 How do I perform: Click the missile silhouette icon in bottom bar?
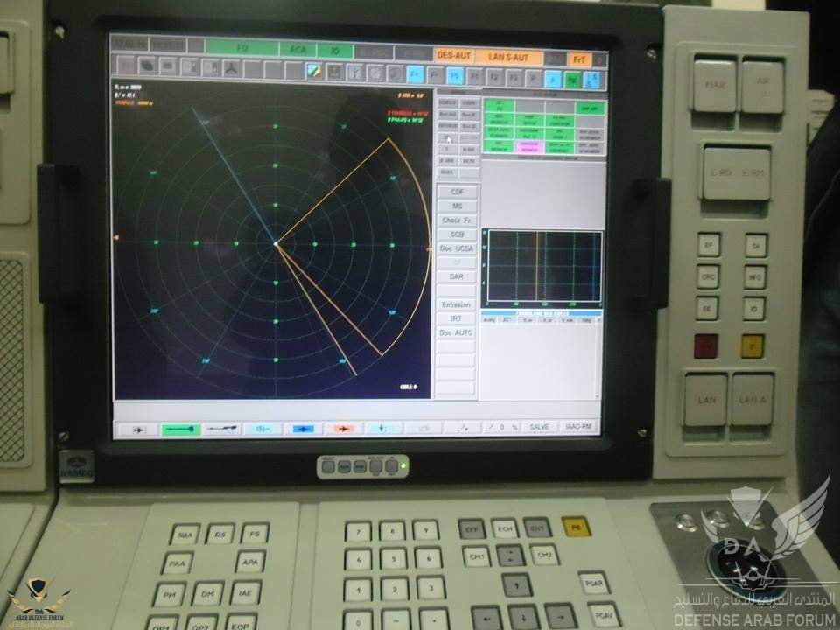click(x=221, y=429)
